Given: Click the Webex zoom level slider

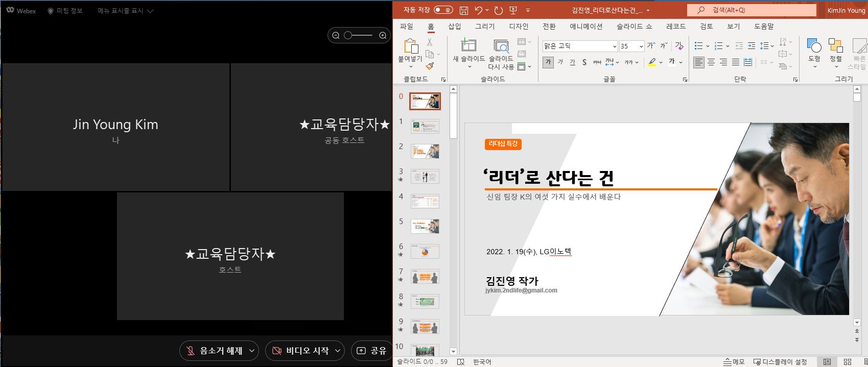Looking at the screenshot, I should point(359,35).
